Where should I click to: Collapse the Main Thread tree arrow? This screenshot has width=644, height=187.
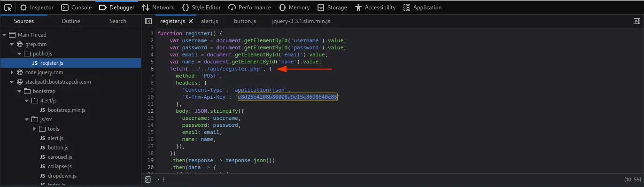pos(4,35)
